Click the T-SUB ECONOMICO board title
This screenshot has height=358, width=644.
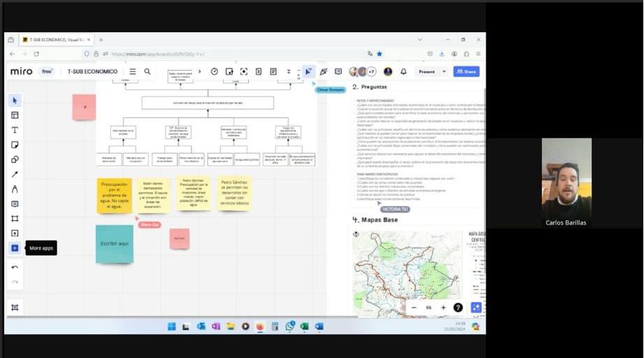click(x=92, y=71)
